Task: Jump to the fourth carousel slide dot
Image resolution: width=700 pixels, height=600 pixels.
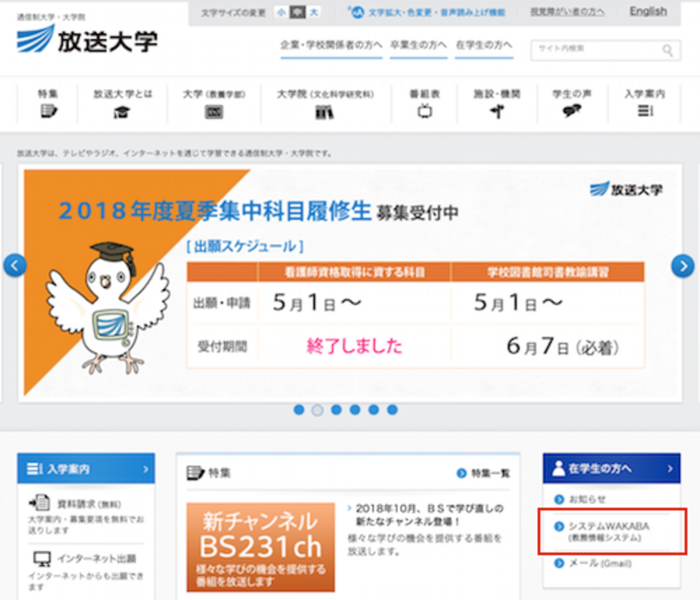Action: tap(355, 410)
